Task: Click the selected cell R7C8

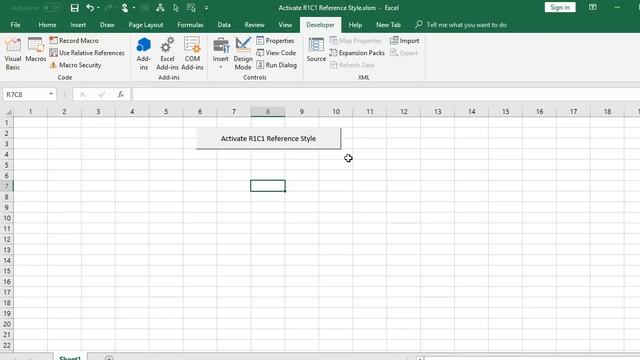Action: tap(268, 186)
